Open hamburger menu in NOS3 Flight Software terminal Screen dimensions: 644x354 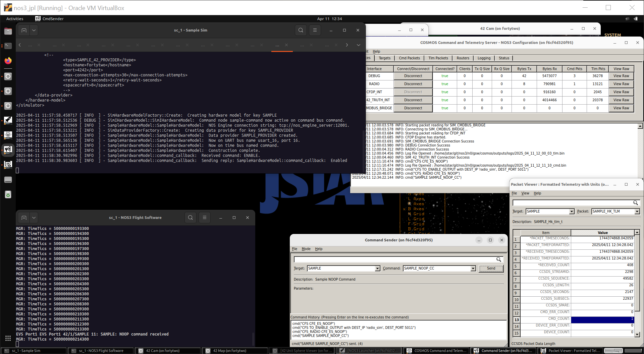[x=204, y=218]
